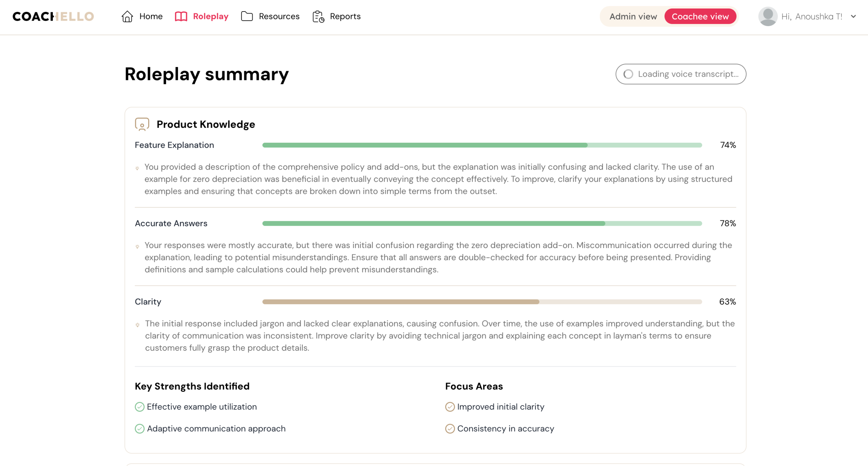Image resolution: width=868 pixels, height=470 pixels.
Task: Click checkmark next to Improved initial clarity
Action: (450, 407)
